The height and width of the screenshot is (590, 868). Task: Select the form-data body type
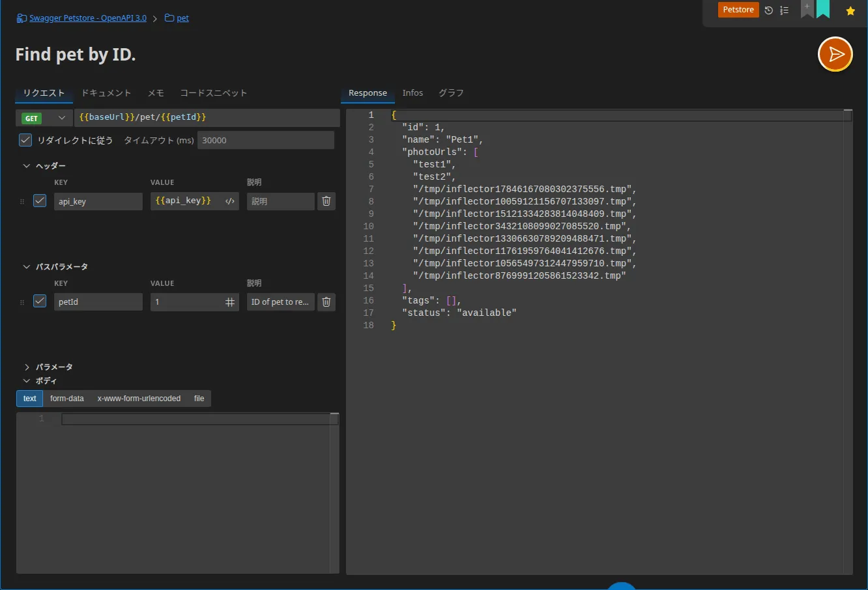coord(67,399)
